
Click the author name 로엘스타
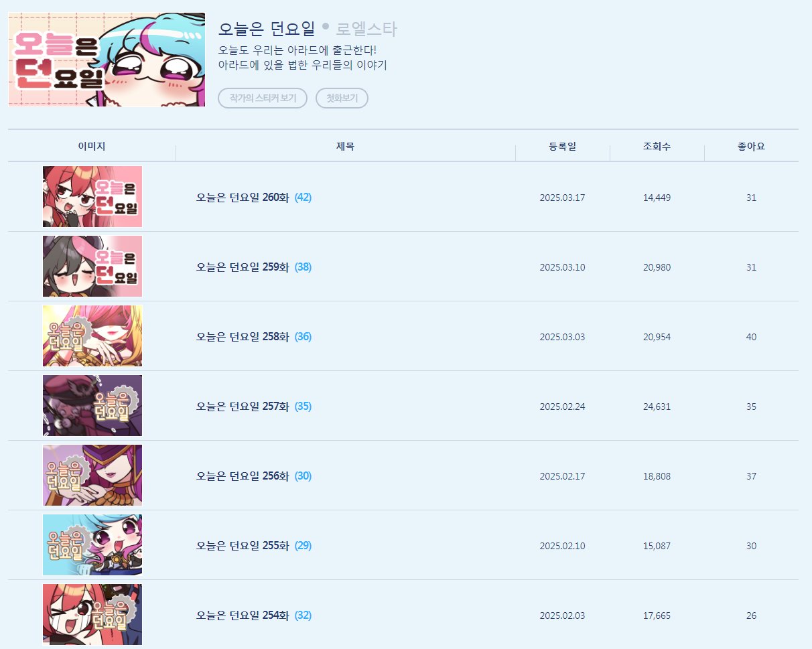click(367, 29)
